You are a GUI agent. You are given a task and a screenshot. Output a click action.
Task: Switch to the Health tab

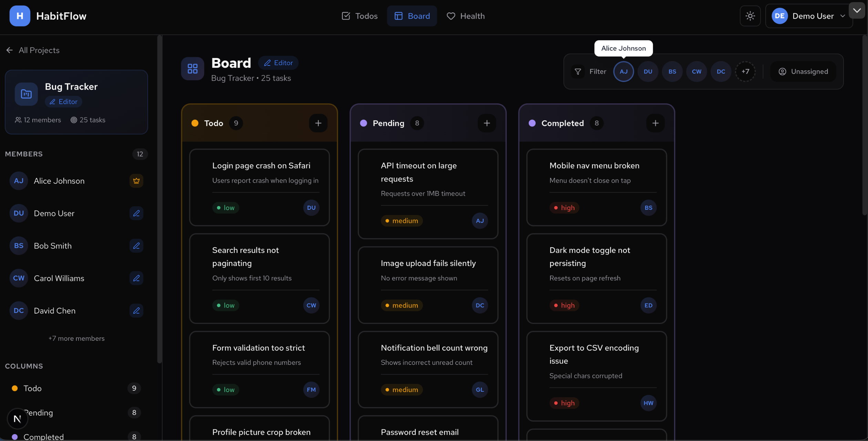point(466,16)
